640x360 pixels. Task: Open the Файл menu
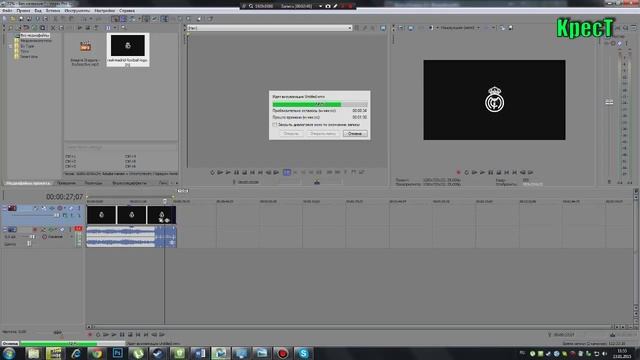[x=7, y=11]
